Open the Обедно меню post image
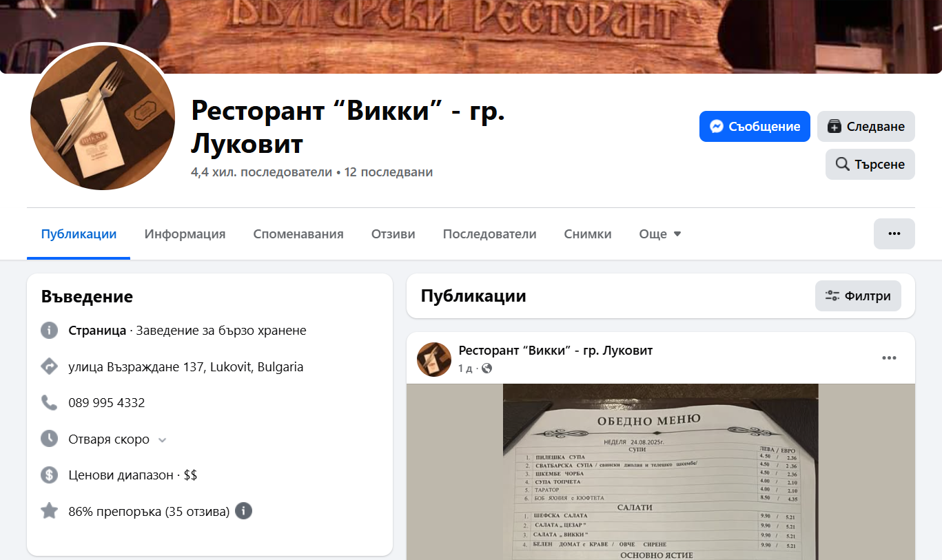The image size is (942, 560). click(x=660, y=472)
